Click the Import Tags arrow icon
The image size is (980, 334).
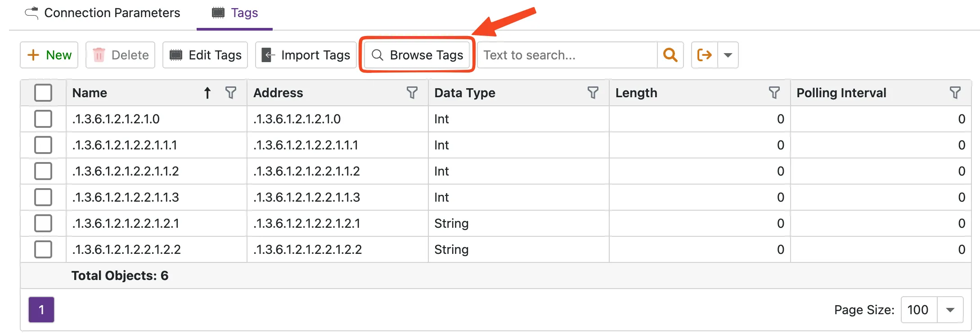coord(269,54)
